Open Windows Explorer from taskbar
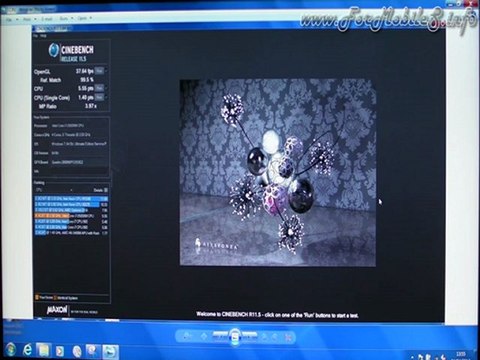The width and height of the screenshot is (480, 360). (x=44, y=350)
